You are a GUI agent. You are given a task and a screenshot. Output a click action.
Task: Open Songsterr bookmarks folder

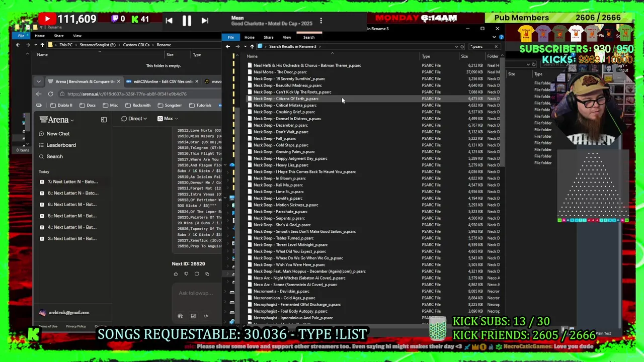[x=170, y=105]
